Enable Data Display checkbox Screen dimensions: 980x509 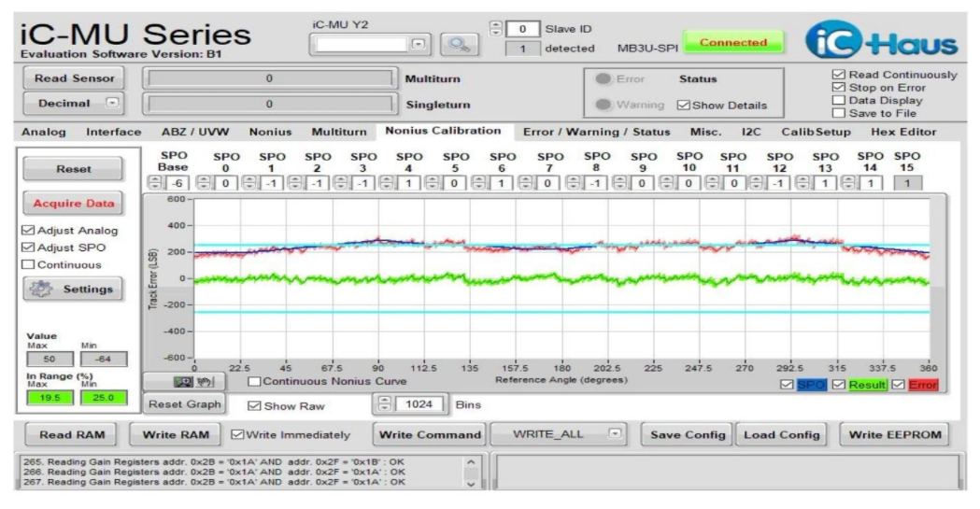(839, 100)
